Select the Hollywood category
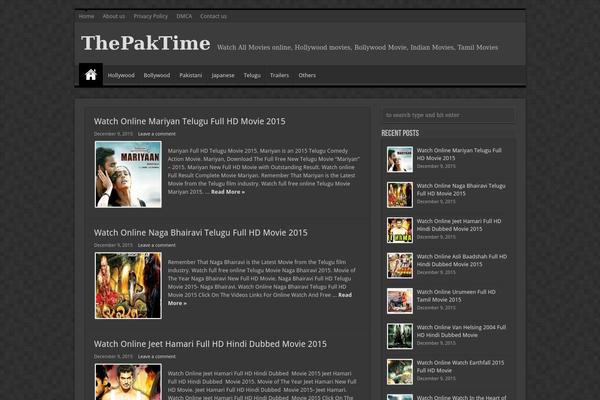The image size is (600, 400). click(x=121, y=75)
